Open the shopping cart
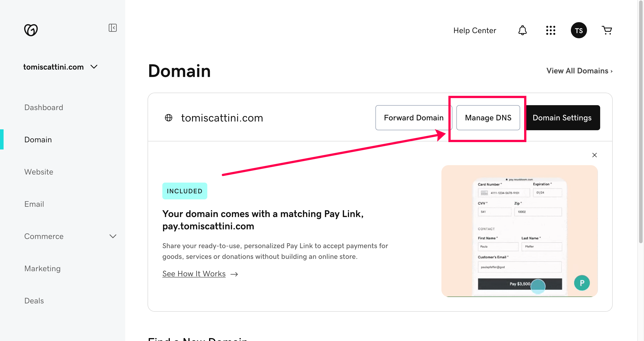Screen dimensions: 644x341 (607, 30)
